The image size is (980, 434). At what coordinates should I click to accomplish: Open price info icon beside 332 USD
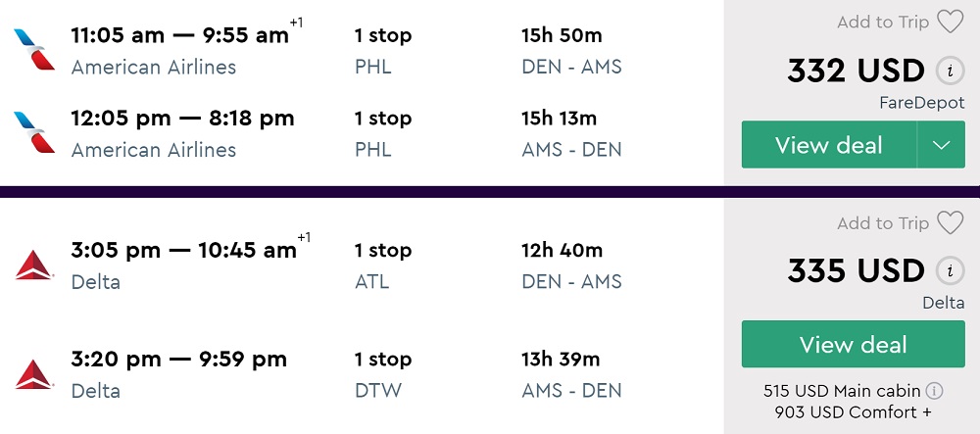click(x=948, y=72)
